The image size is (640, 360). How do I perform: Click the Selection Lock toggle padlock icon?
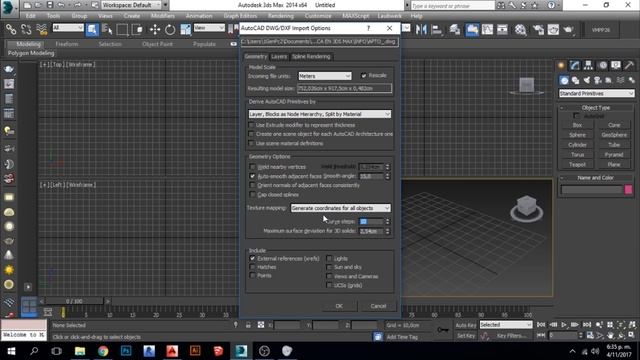pyautogui.click(x=248, y=325)
